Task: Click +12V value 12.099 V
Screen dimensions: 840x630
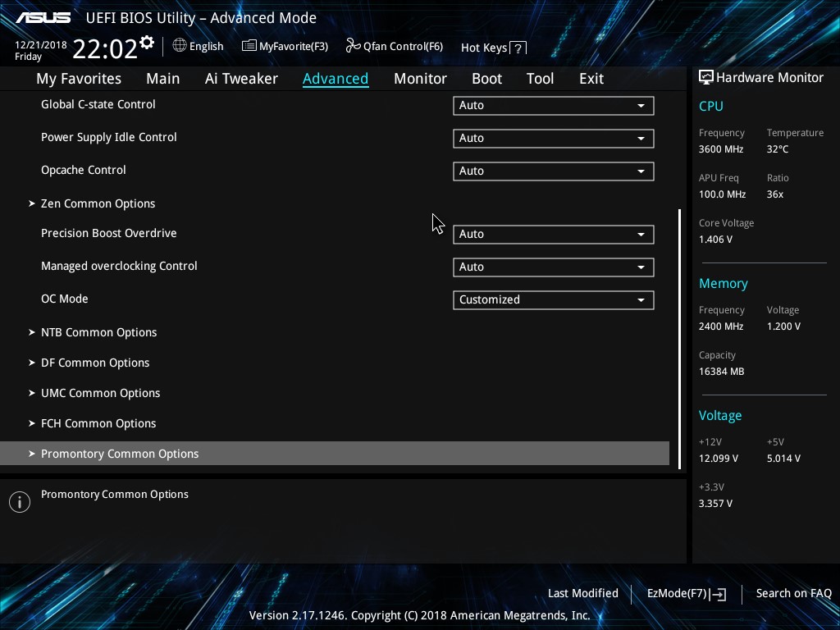Action: 719,459
